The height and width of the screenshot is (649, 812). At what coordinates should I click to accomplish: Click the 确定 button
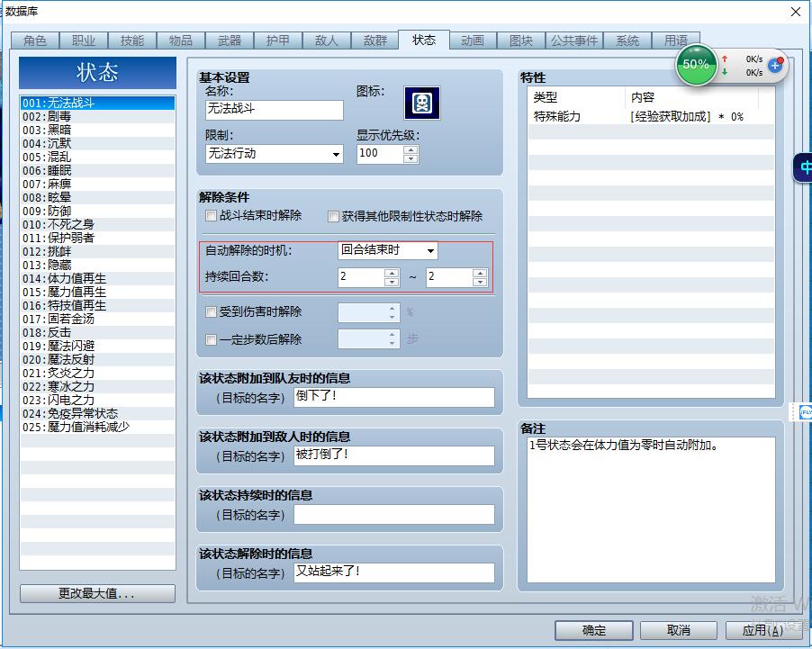(594, 630)
